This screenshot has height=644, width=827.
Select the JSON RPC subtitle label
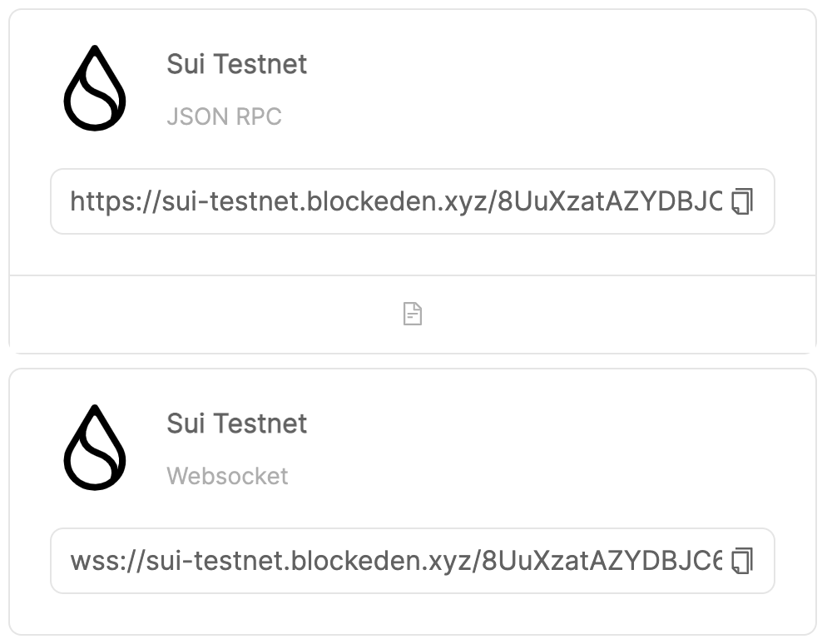coord(224,116)
